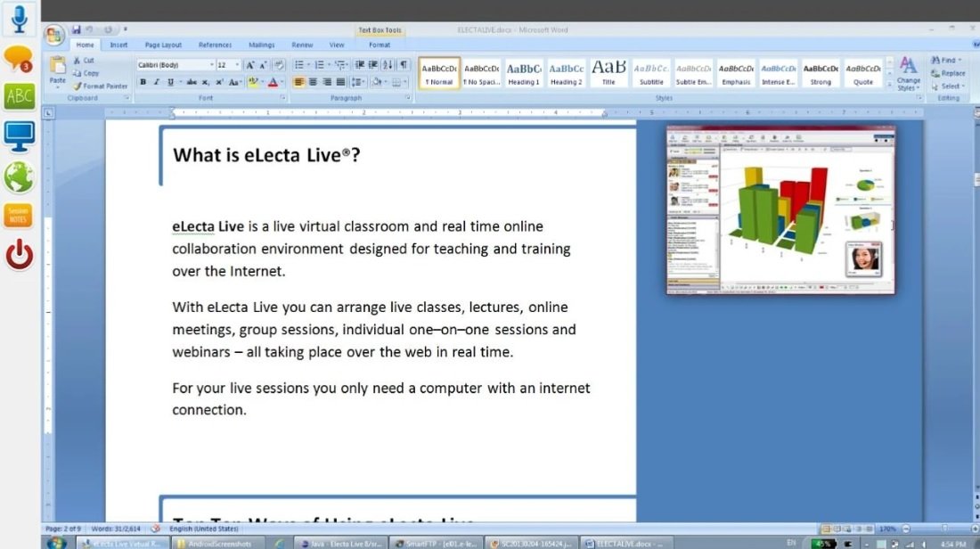Click the Multilevel List icon
Image resolution: width=980 pixels, height=549 pixels.
pyautogui.click(x=340, y=65)
